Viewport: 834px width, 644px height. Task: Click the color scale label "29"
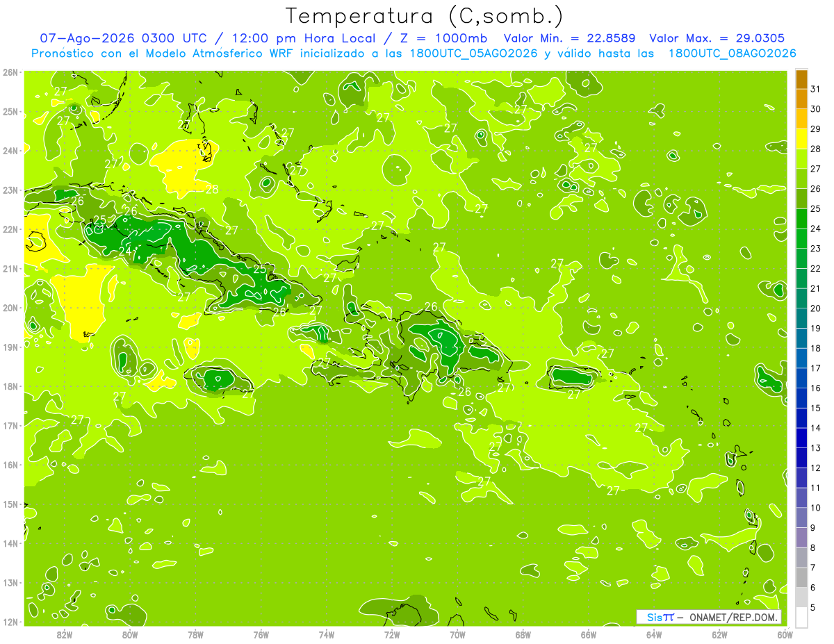tap(816, 129)
